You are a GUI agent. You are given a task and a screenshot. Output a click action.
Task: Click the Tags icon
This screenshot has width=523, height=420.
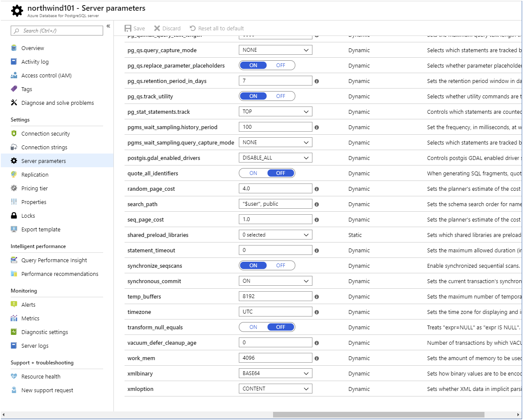[14, 89]
